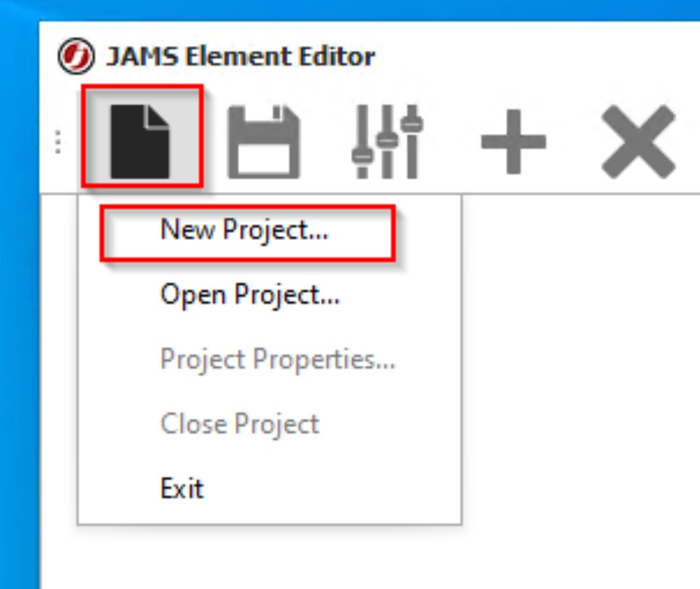Viewport: 700px width, 589px height.
Task: Click the JAMS logo in title bar
Action: (76, 57)
